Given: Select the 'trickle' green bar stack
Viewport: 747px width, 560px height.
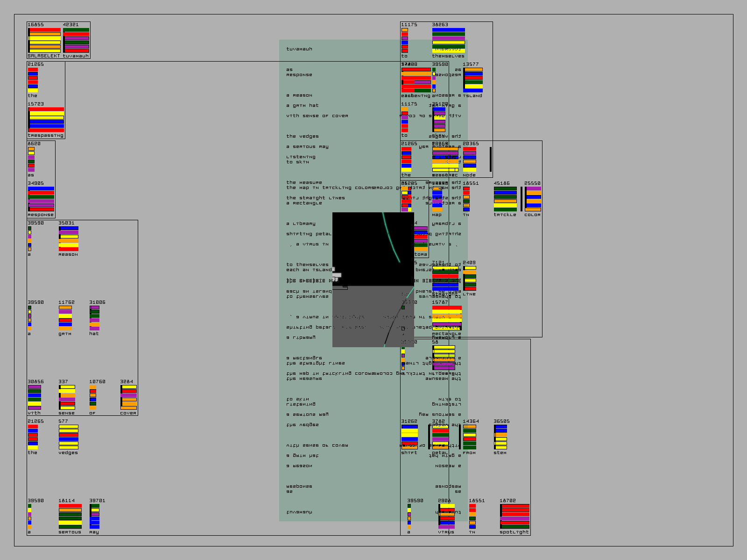Looking at the screenshot, I should [505, 199].
